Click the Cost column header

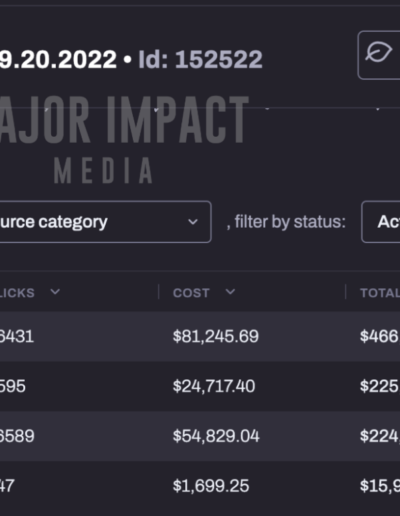(x=191, y=293)
